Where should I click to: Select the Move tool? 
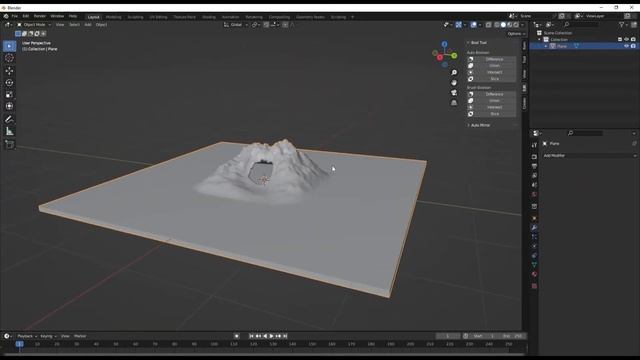coord(9,71)
